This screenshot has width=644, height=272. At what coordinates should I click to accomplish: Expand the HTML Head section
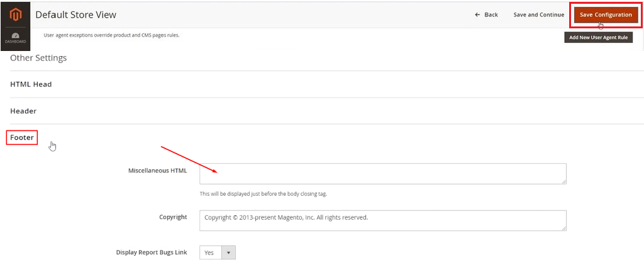[x=31, y=84]
